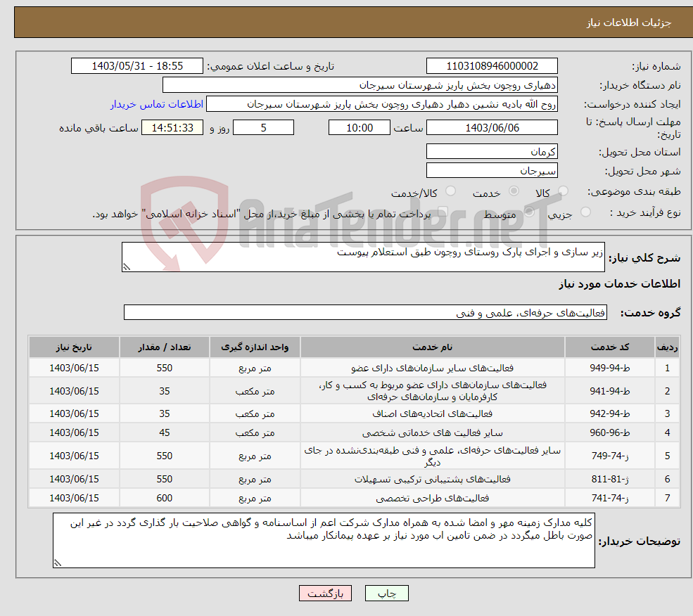Click the request creator name field
Screen dimensions: 693x616
[x=382, y=104]
